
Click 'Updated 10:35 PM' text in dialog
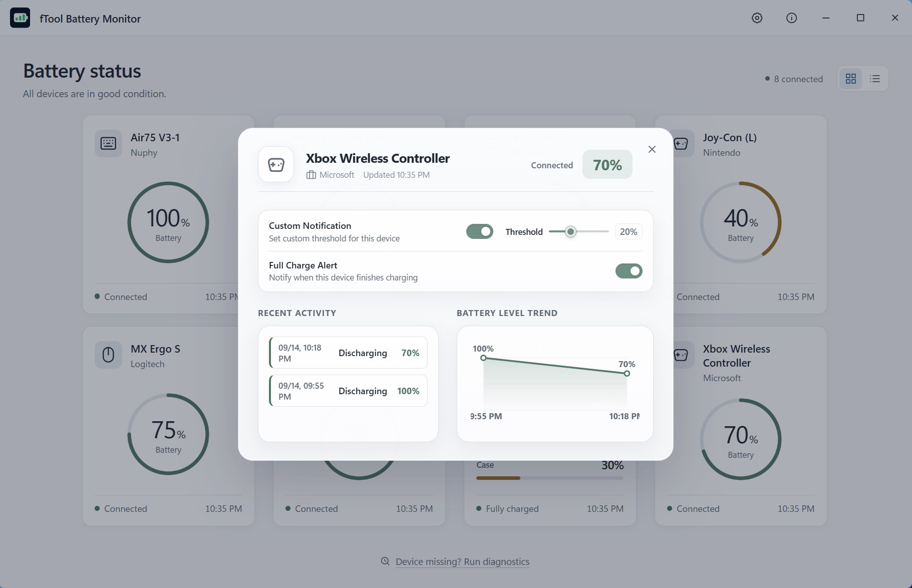click(396, 175)
